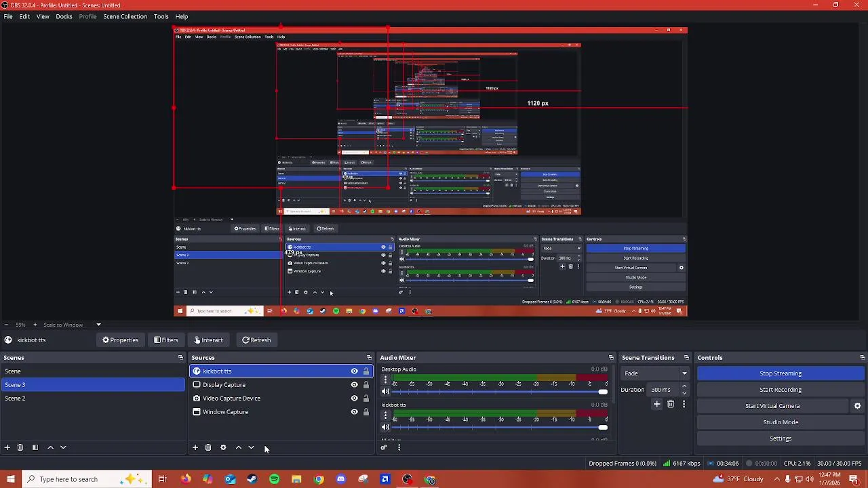Open Spotify from Windows taskbar
This screenshot has width=868, height=488.
coord(274,479)
